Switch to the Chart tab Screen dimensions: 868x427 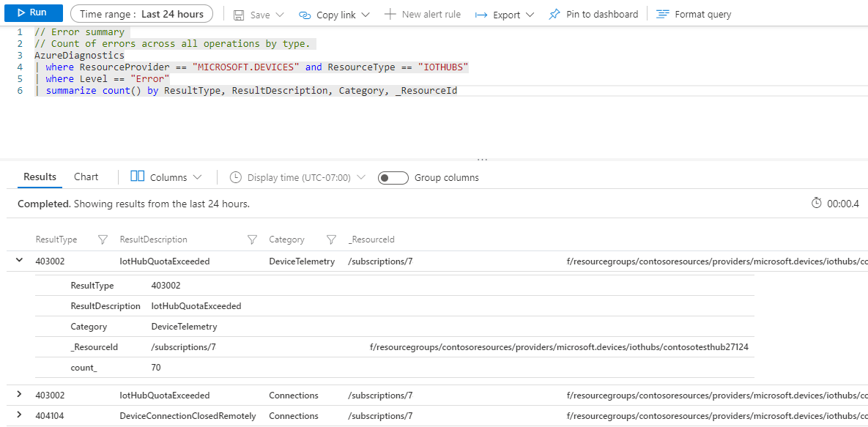(86, 177)
